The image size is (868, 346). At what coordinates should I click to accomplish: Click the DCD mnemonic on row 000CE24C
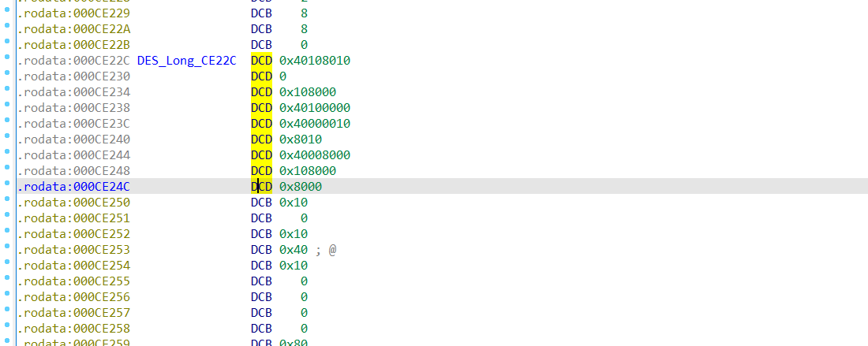click(x=261, y=187)
